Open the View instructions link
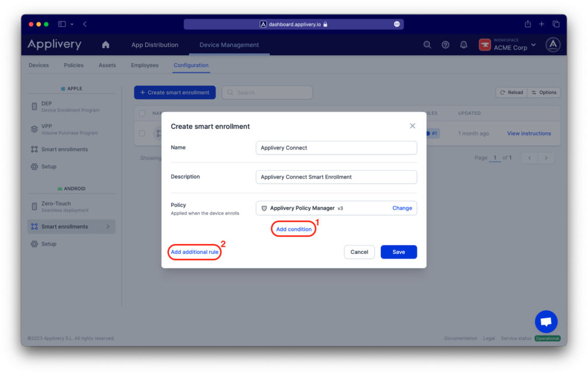588x374 pixels. pos(529,133)
